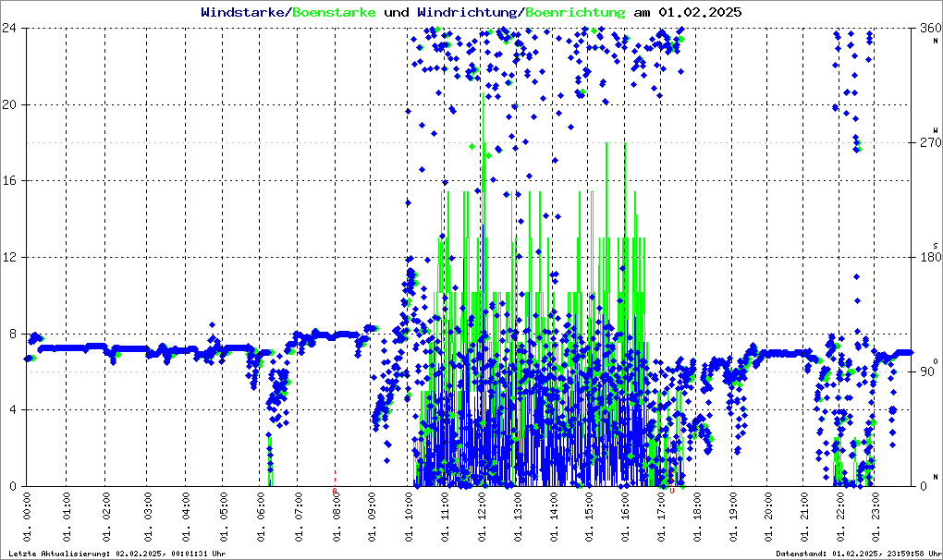Click the green 'Boenstarke' title word
The image size is (943, 560).
[334, 12]
